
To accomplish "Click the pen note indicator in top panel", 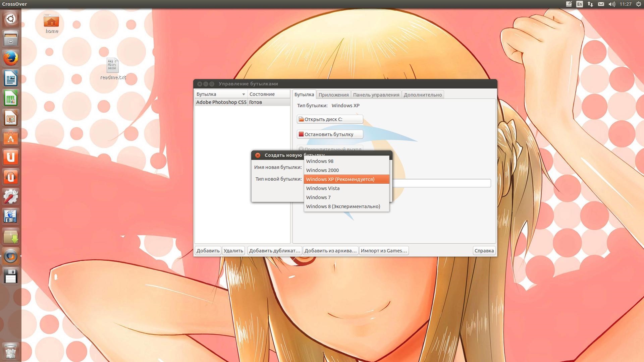I will (569, 4).
